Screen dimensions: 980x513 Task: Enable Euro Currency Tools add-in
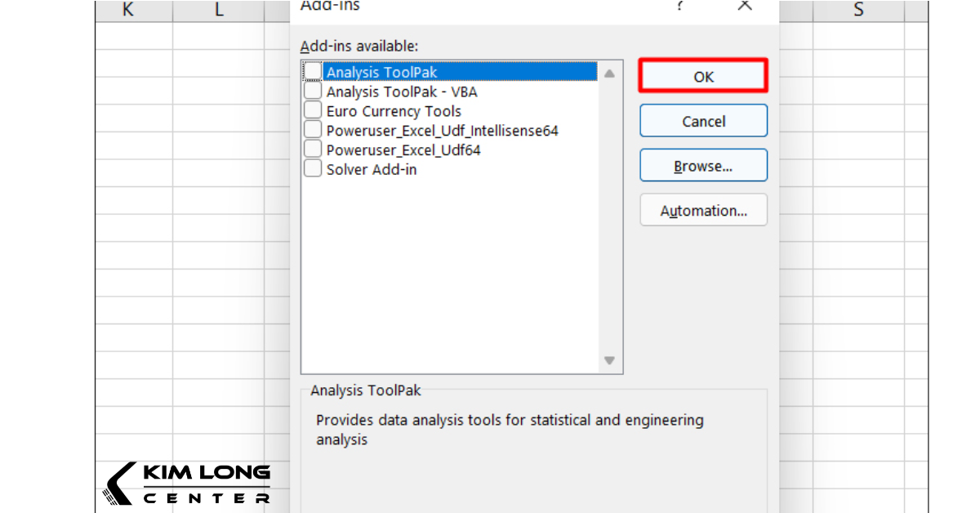(313, 110)
